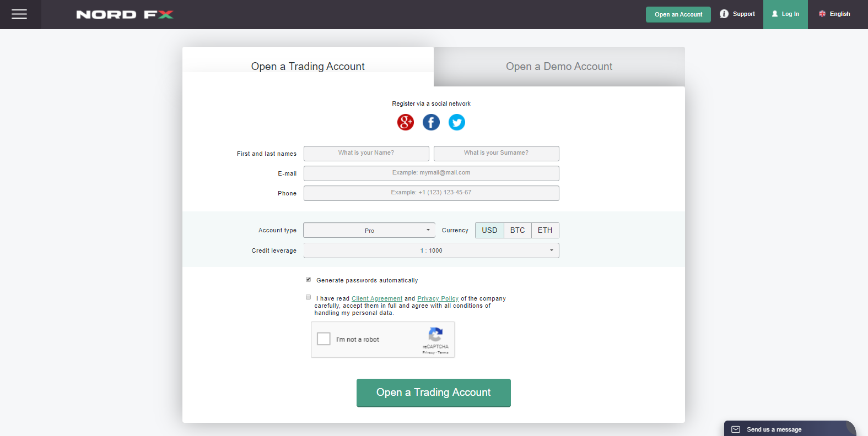Click the NordFX logo
Viewport: 868px width, 436px height.
point(125,14)
